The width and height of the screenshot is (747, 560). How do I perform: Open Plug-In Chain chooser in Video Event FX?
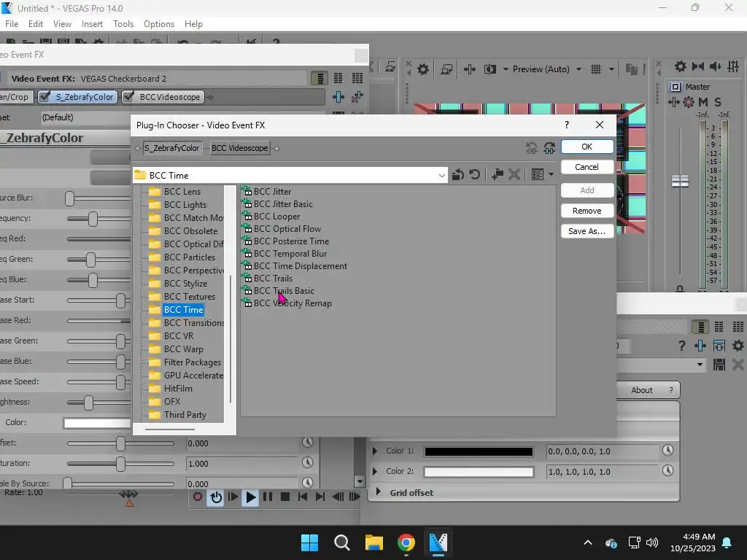click(338, 97)
